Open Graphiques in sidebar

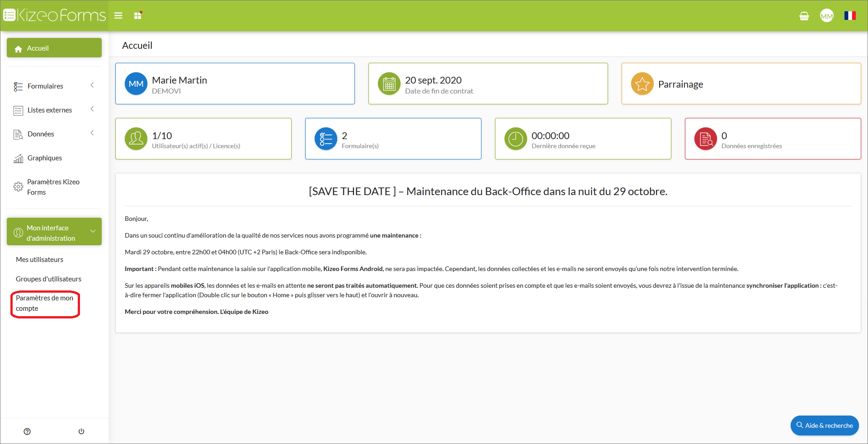[x=54, y=158]
